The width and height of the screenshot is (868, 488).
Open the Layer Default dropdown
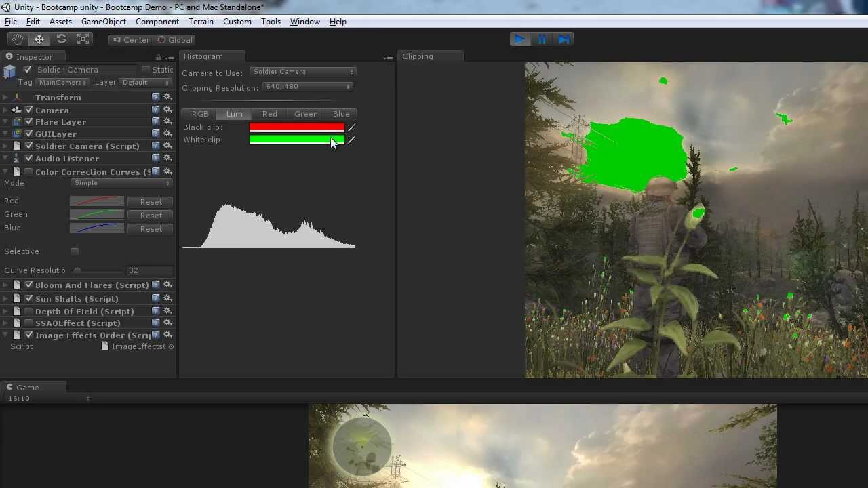coord(144,82)
